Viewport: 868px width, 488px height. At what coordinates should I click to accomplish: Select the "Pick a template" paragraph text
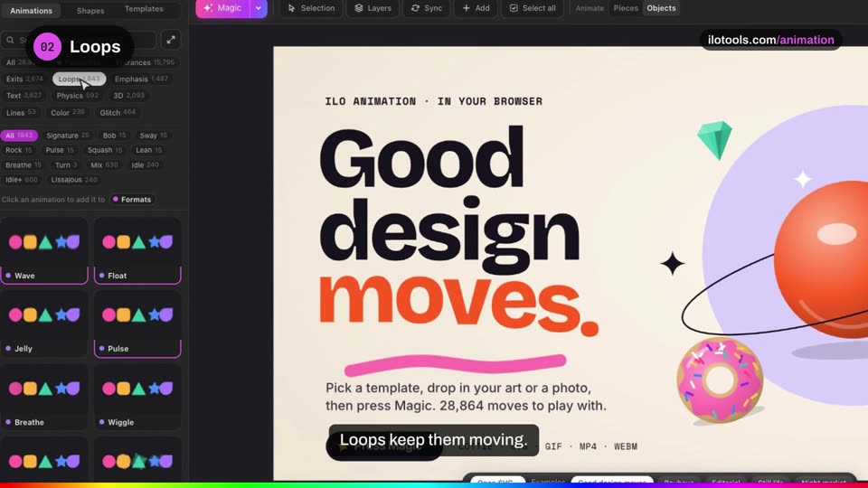point(466,397)
